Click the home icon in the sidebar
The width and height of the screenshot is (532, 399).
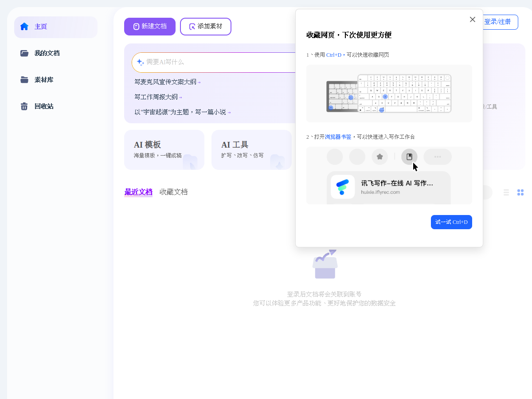click(x=24, y=27)
